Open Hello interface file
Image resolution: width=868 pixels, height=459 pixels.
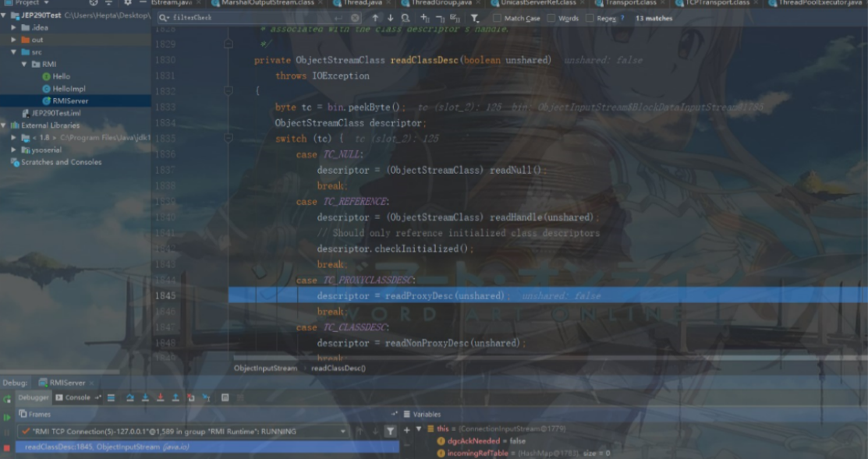click(56, 76)
